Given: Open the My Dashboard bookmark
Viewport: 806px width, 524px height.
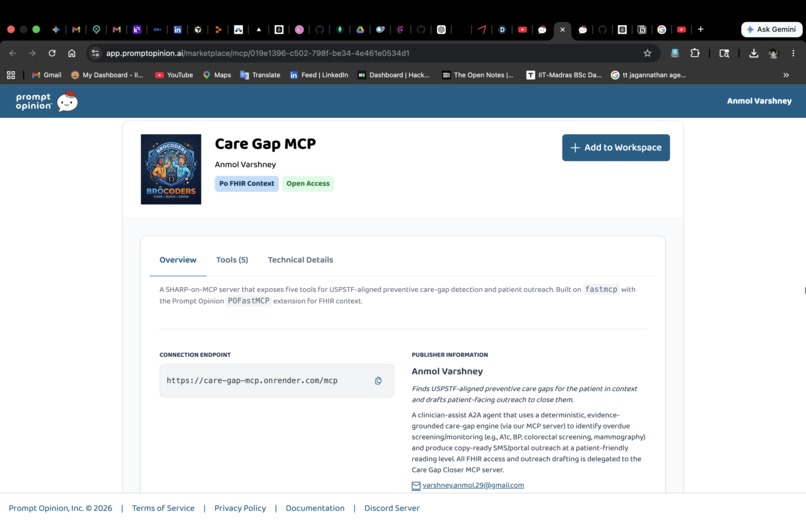Looking at the screenshot, I should [107, 75].
